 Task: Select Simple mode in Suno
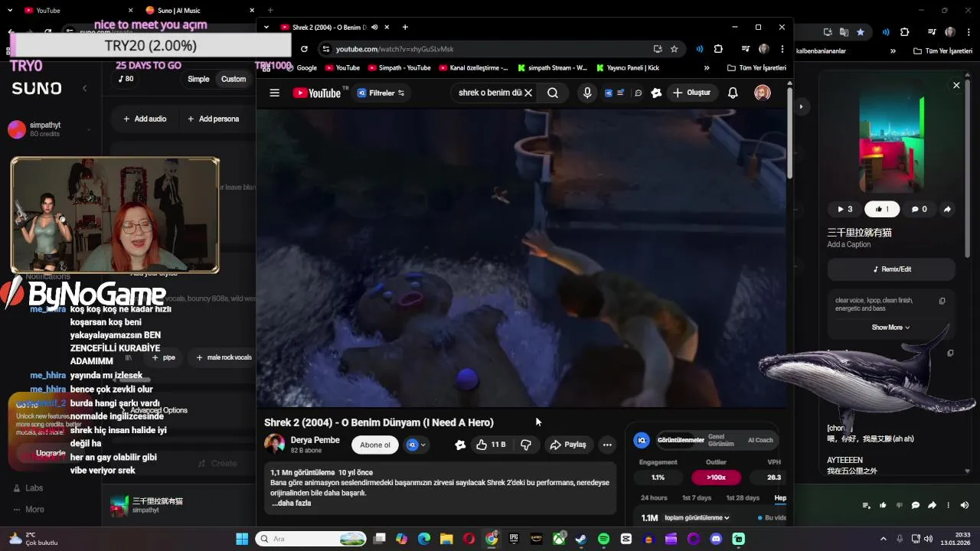tap(198, 79)
